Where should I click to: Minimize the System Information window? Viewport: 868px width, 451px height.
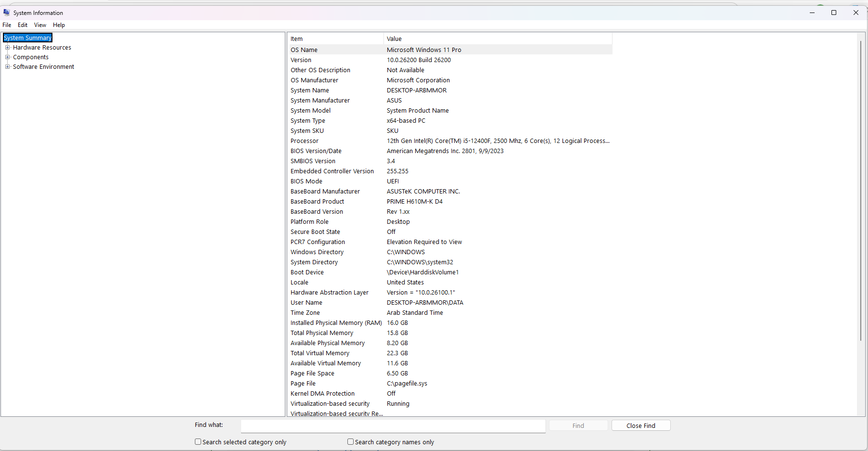812,13
